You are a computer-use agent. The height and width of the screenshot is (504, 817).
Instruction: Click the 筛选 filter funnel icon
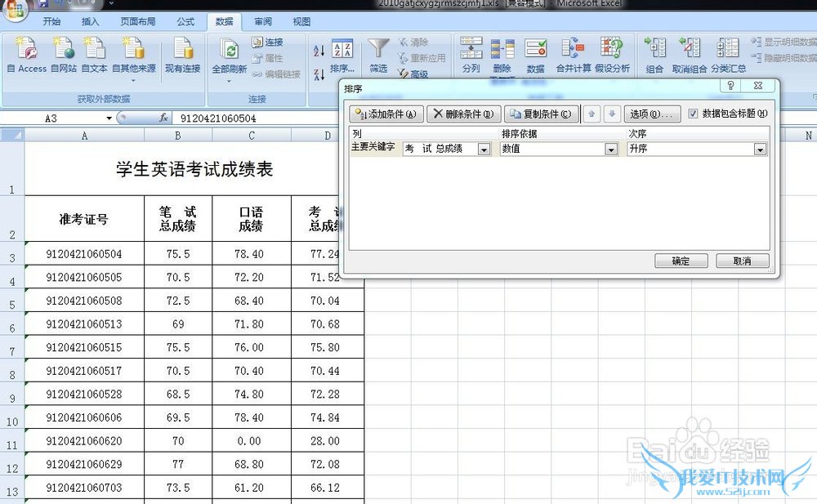378,51
